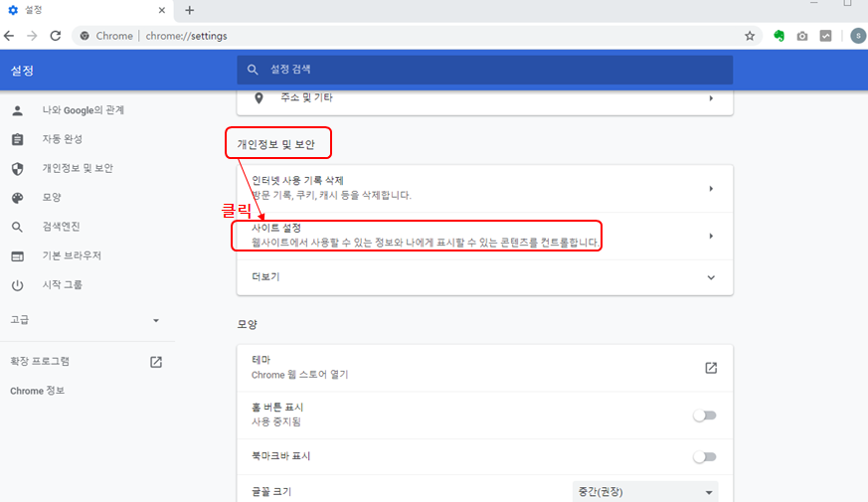This screenshot has height=502, width=868.
Task: Expand the 더보기 section chevron
Action: [x=711, y=277]
